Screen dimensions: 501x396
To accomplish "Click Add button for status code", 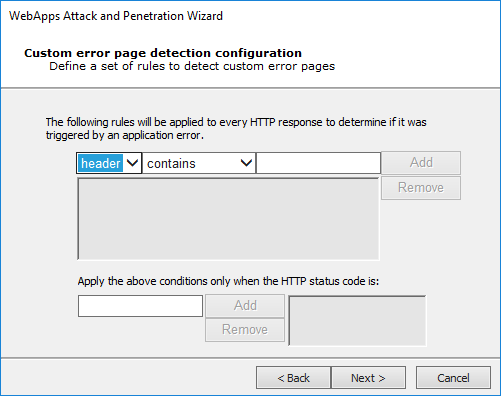I will tap(245, 305).
